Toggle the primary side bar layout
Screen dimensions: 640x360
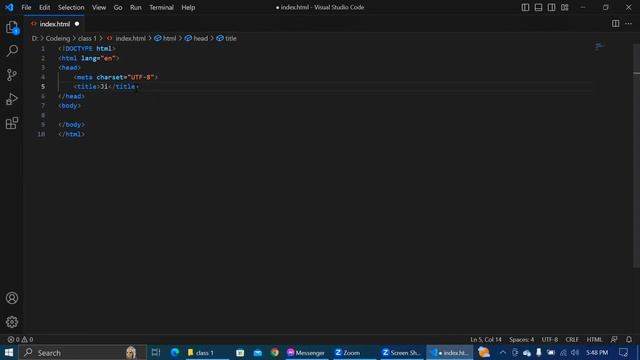(525, 7)
